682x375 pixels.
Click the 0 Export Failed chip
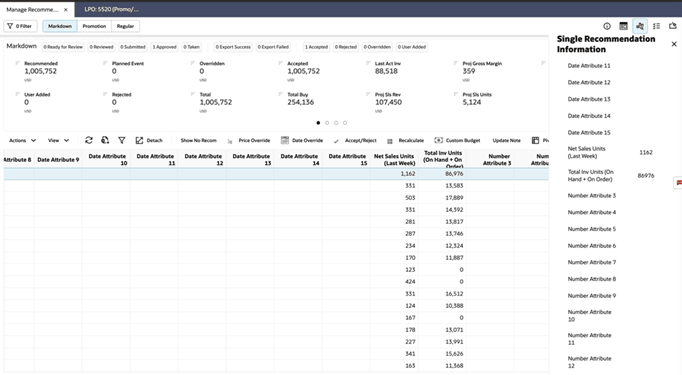click(x=273, y=47)
